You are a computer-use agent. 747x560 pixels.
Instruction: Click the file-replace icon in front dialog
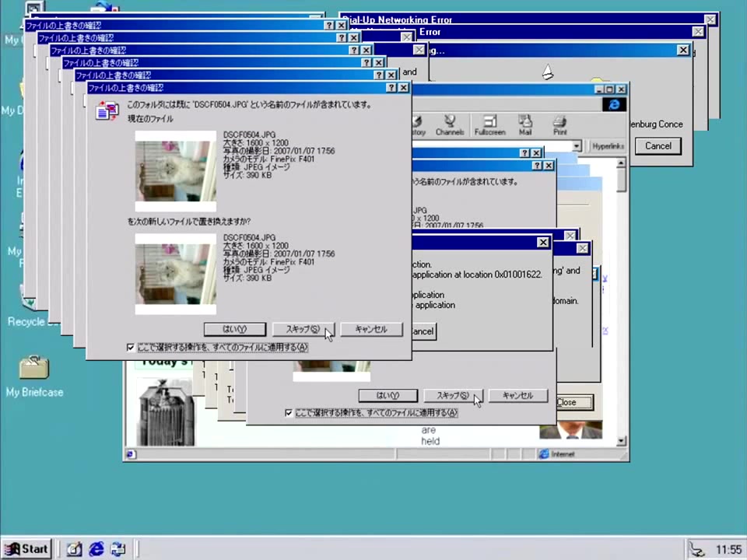pyautogui.click(x=107, y=111)
